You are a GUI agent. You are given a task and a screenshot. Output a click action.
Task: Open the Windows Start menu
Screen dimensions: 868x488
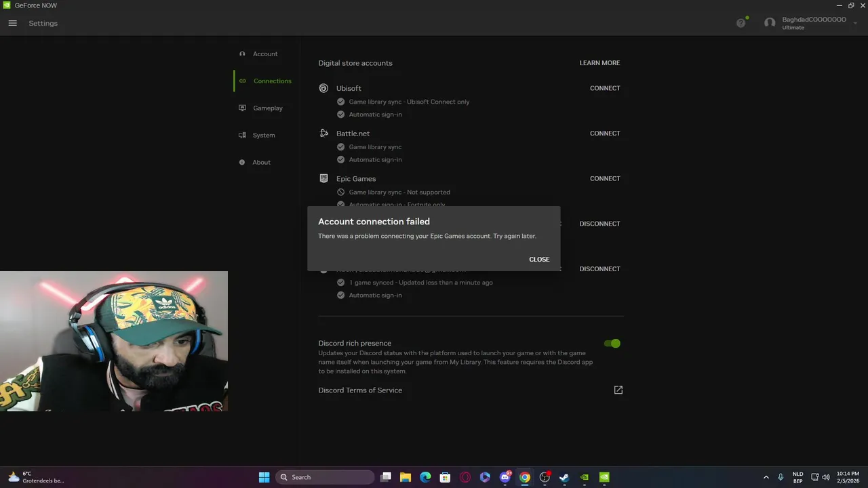point(264,477)
